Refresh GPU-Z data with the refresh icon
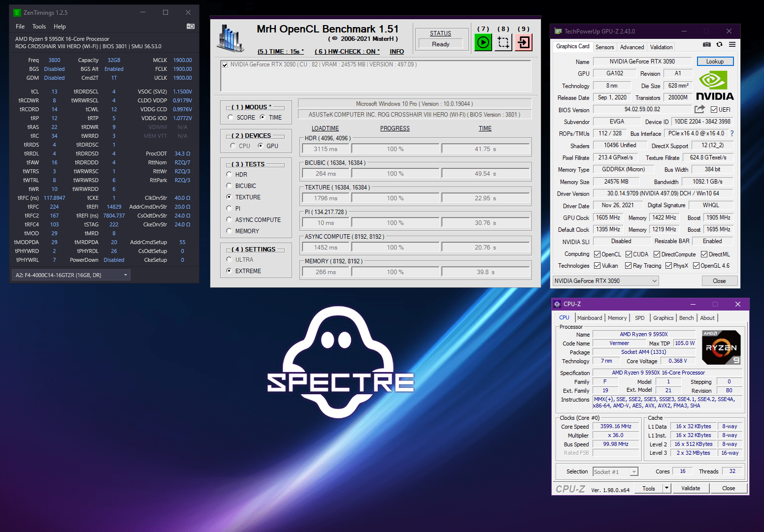Screen dimensions: 764x532 (x=719, y=44)
